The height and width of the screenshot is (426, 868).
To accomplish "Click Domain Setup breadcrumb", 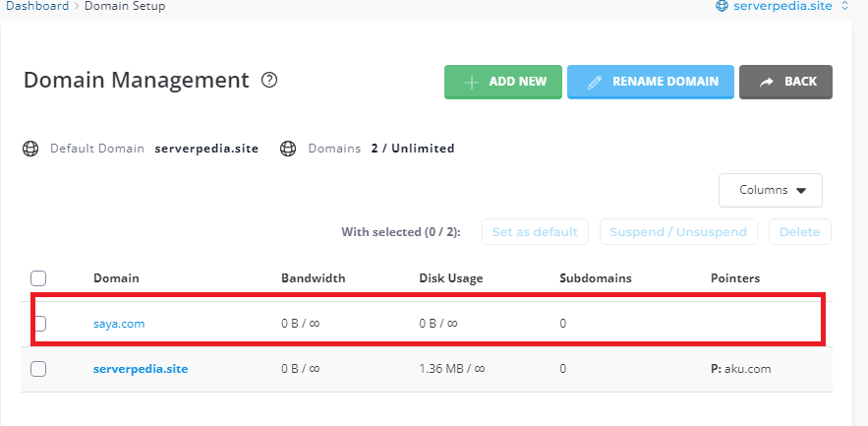I will pos(124,6).
